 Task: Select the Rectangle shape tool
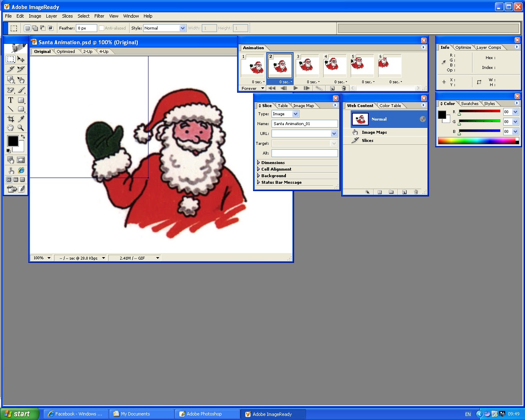tap(21, 100)
